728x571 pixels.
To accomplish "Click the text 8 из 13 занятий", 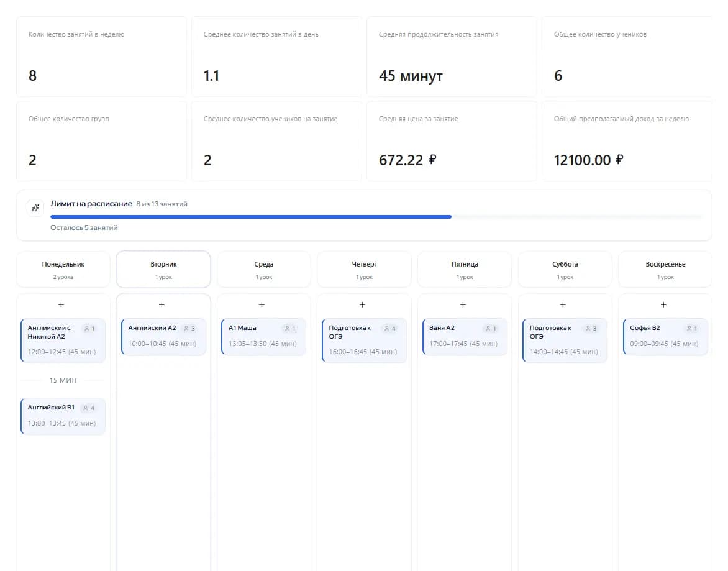I will coord(162,204).
